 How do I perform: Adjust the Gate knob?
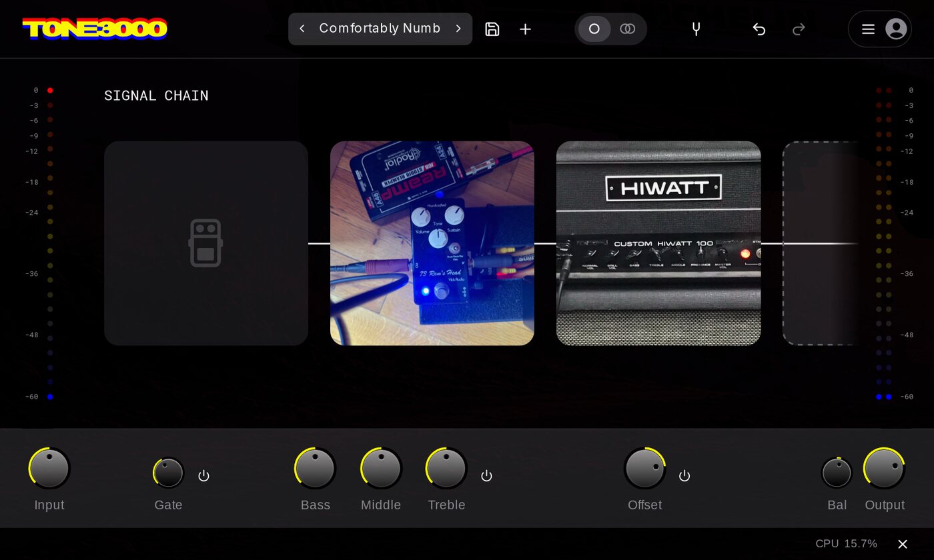(x=169, y=473)
